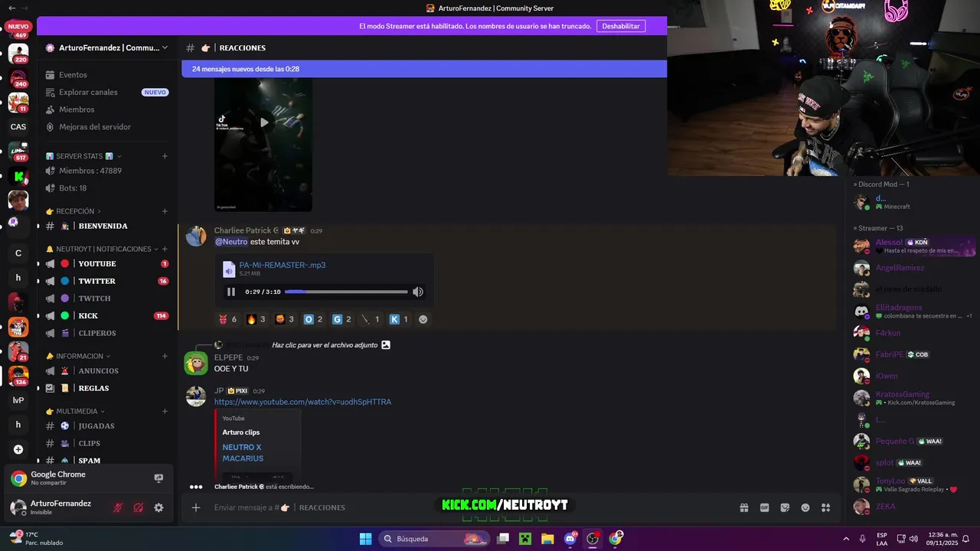This screenshot has height=551, width=980.
Task: Jump to 24 new messages banner
Action: pyautogui.click(x=424, y=69)
